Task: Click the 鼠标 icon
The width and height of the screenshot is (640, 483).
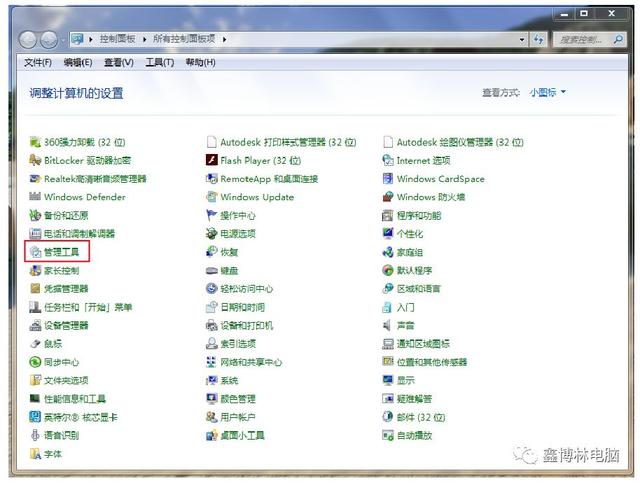Action: coord(35,344)
